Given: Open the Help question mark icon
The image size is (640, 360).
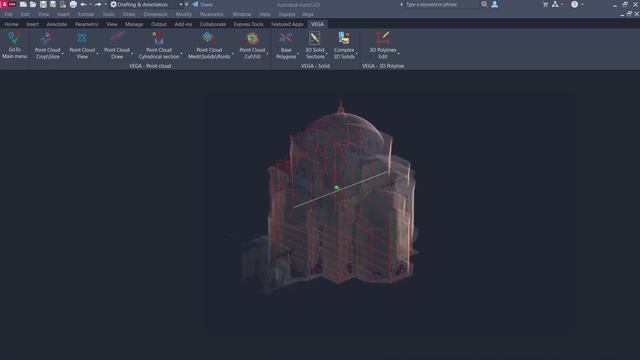Looking at the screenshot, I should (574, 4).
